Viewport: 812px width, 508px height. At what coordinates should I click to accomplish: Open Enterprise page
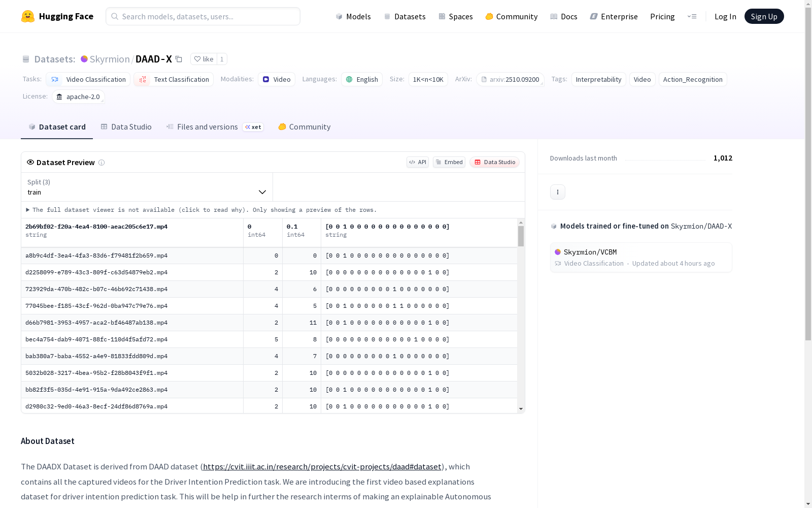pos(614,16)
